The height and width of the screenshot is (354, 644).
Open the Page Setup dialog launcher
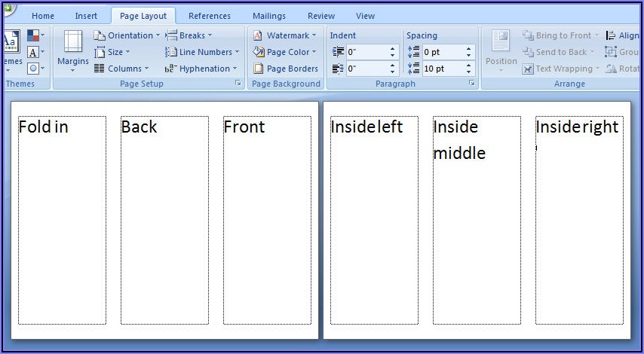[238, 84]
